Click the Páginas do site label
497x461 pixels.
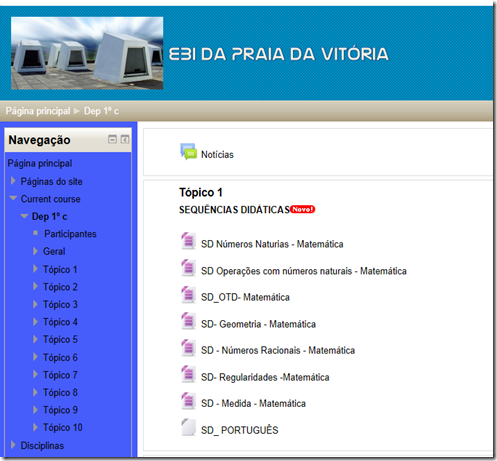(51, 182)
